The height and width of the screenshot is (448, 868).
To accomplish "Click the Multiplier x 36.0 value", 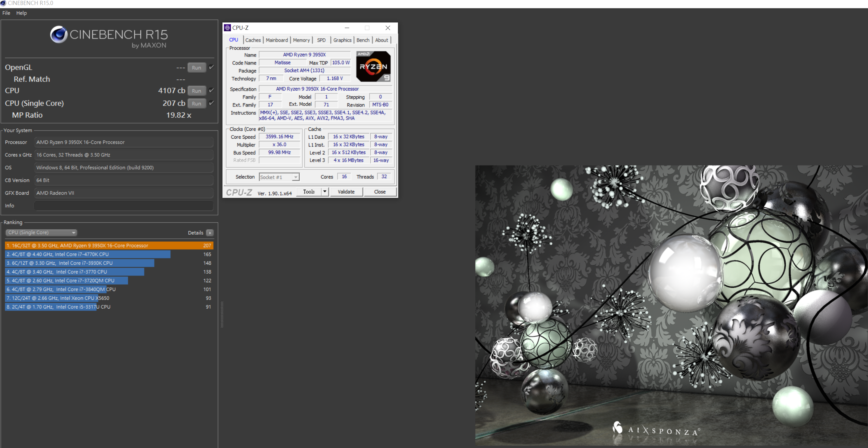I will point(279,144).
